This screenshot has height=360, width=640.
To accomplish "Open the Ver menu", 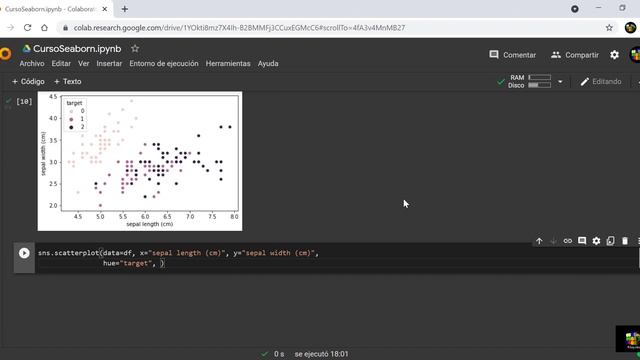I will [84, 64].
